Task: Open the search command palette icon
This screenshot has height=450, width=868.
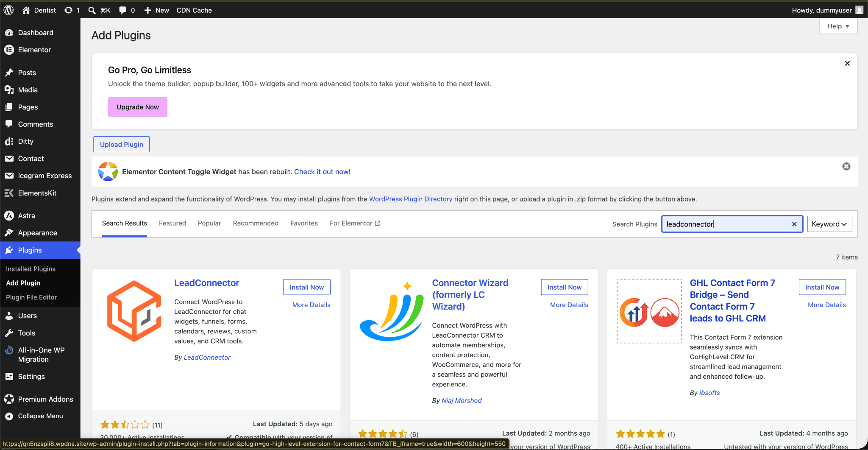Action: (92, 10)
